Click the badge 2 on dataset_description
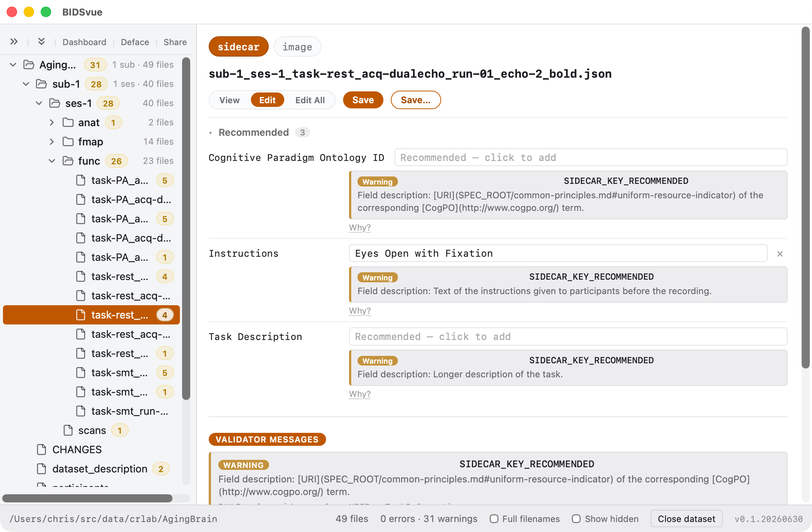Screen dimensions: 812x532 pos(161,469)
